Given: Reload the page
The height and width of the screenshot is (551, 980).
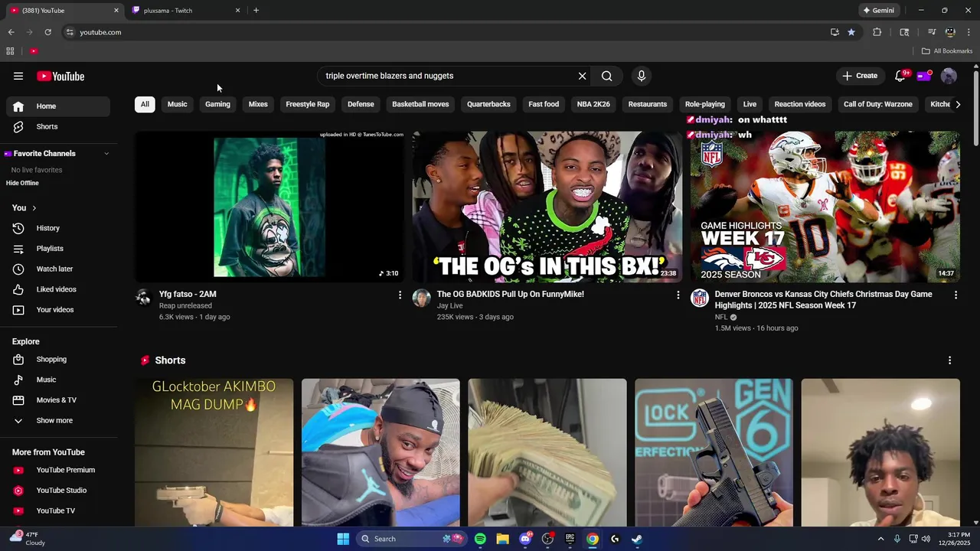Looking at the screenshot, I should 47,32.
